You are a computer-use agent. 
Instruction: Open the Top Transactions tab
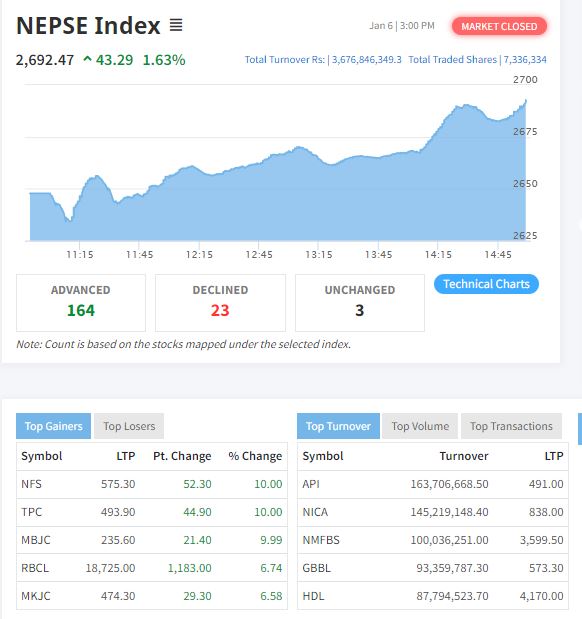click(x=511, y=426)
